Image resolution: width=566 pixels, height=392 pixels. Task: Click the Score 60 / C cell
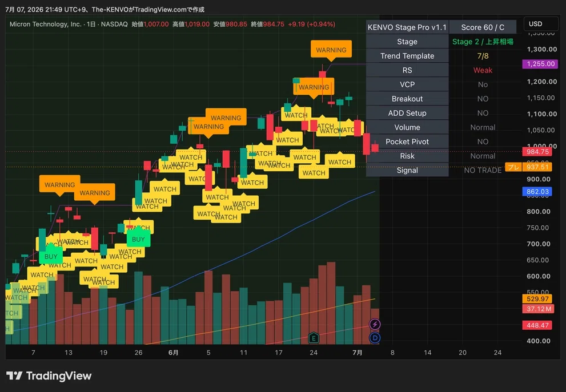coord(483,27)
